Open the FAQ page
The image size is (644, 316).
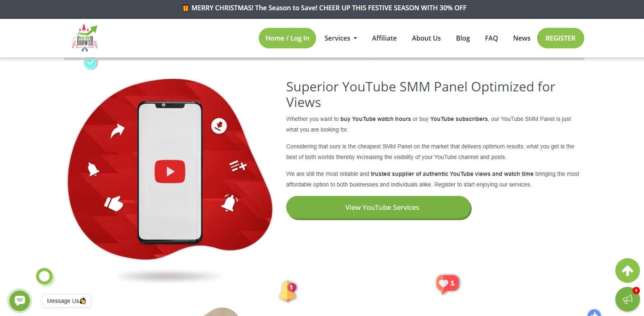(x=491, y=38)
